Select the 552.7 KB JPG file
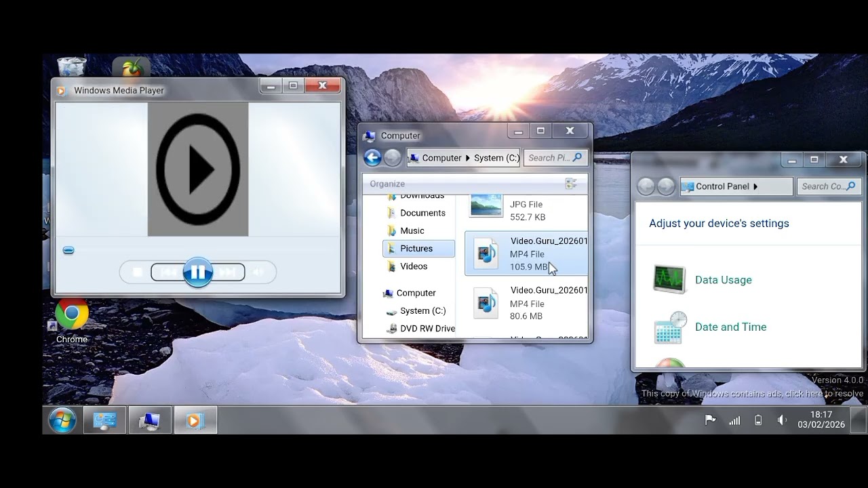The image size is (868, 488). pyautogui.click(x=526, y=209)
